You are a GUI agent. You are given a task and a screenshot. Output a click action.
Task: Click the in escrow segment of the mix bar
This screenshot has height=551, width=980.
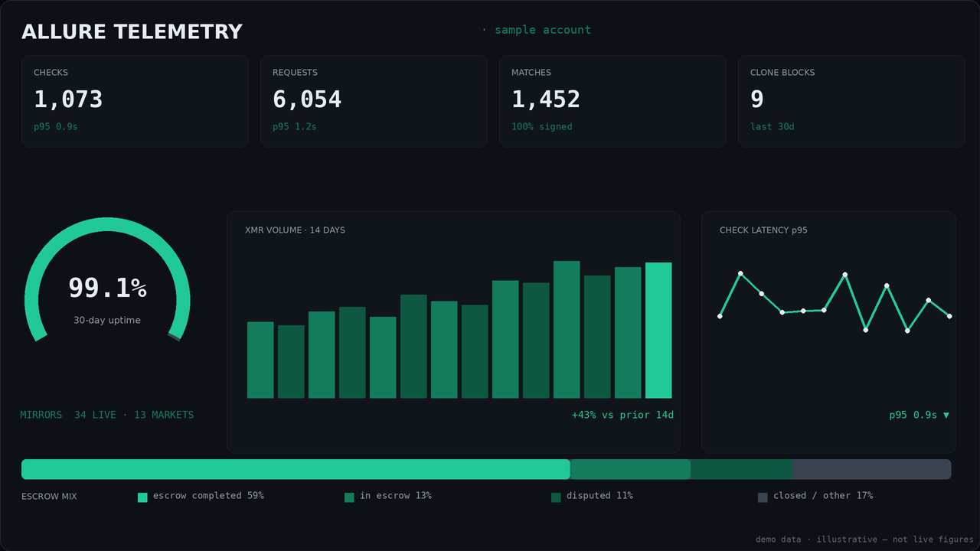click(630, 469)
